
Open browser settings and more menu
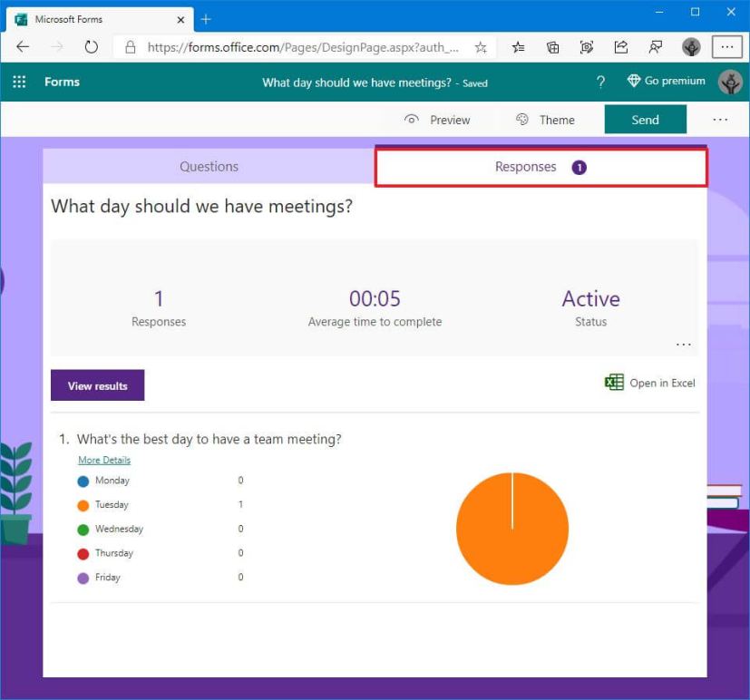click(x=726, y=47)
